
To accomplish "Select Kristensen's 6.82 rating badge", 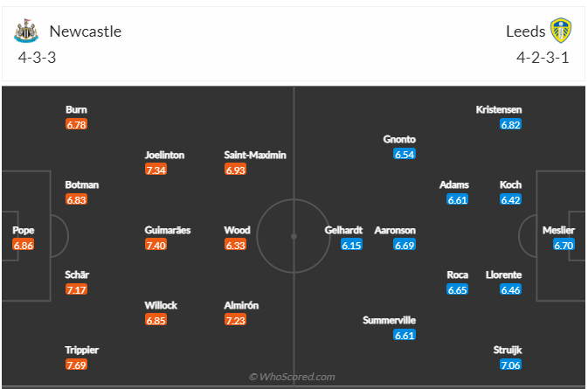I will tap(510, 125).
